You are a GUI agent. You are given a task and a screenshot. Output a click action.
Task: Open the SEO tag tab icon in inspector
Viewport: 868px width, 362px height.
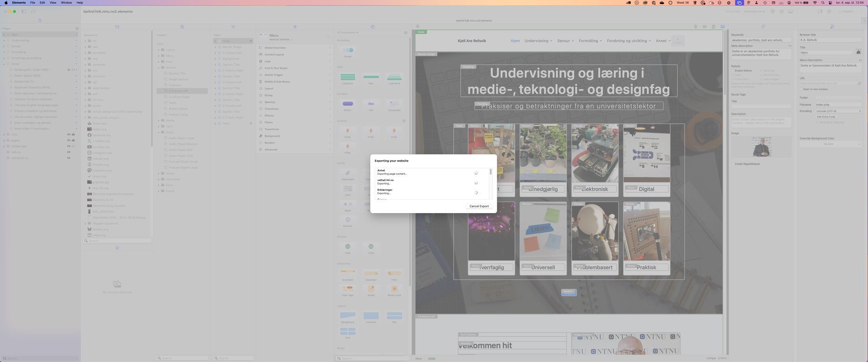click(x=763, y=27)
